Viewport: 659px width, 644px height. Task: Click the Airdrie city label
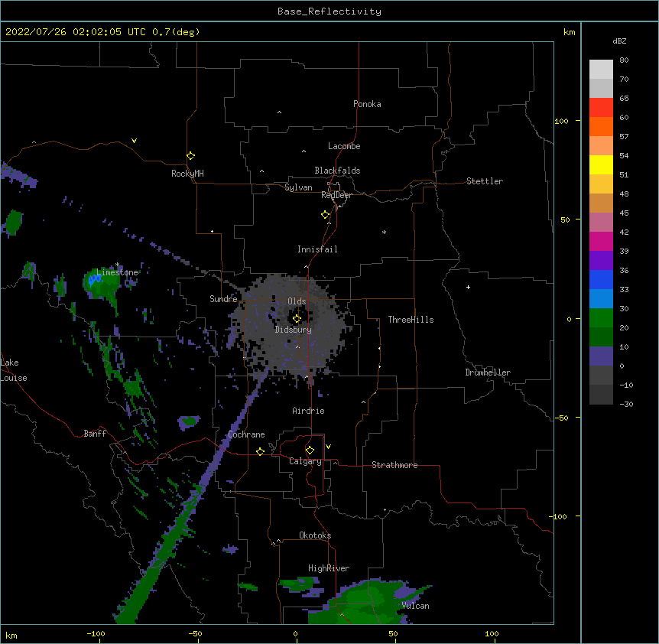point(308,411)
